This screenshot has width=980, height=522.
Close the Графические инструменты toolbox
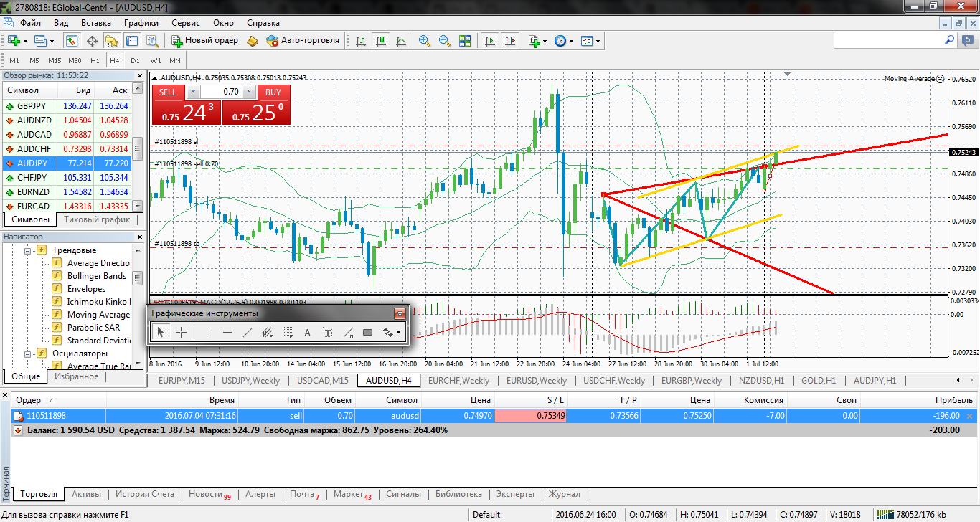coord(400,313)
